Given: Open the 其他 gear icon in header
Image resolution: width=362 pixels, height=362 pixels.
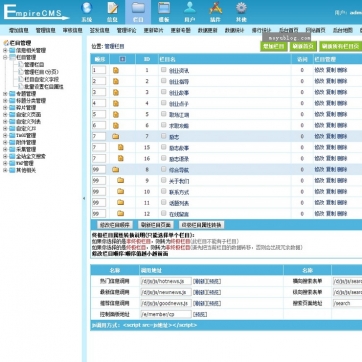Looking at the screenshot, I should [241, 8].
